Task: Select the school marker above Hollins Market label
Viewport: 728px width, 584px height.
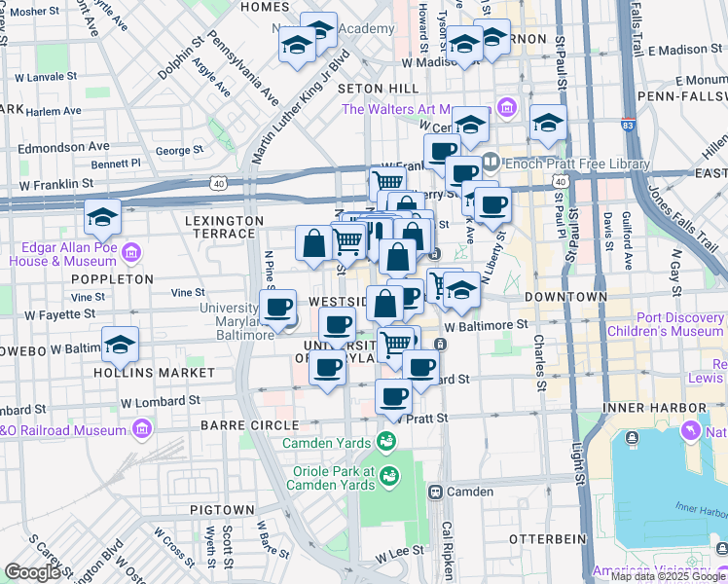Action: tap(121, 346)
